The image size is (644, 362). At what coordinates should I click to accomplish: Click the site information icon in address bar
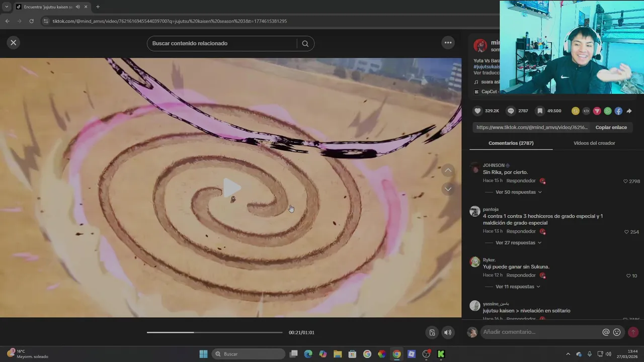(x=46, y=21)
